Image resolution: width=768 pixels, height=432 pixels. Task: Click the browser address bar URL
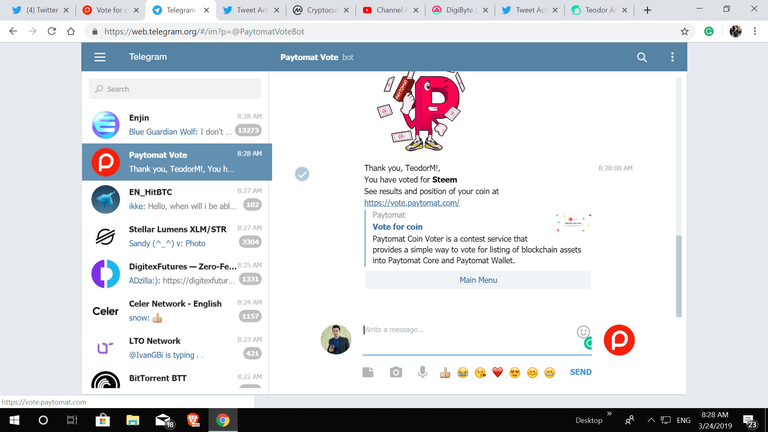pyautogui.click(x=204, y=31)
